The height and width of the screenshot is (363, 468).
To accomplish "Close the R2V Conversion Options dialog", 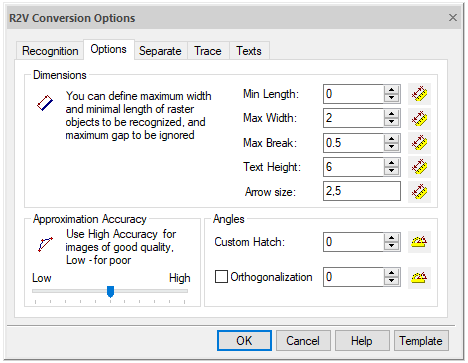I will (x=453, y=18).
